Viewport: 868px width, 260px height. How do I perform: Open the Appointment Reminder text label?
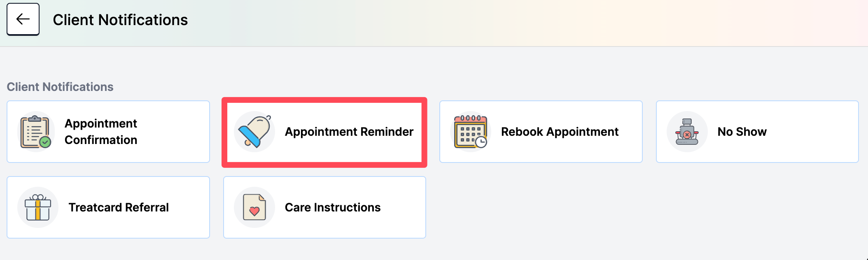[349, 132]
